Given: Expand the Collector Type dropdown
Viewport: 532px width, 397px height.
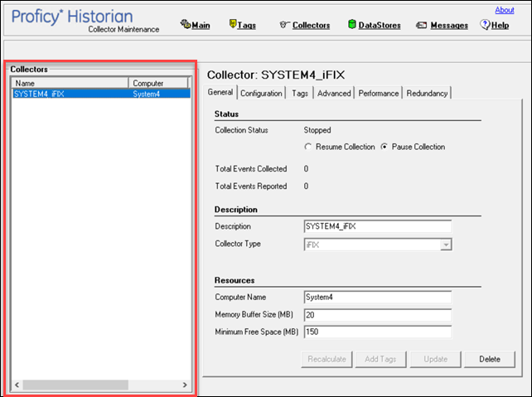Looking at the screenshot, I should click(446, 244).
